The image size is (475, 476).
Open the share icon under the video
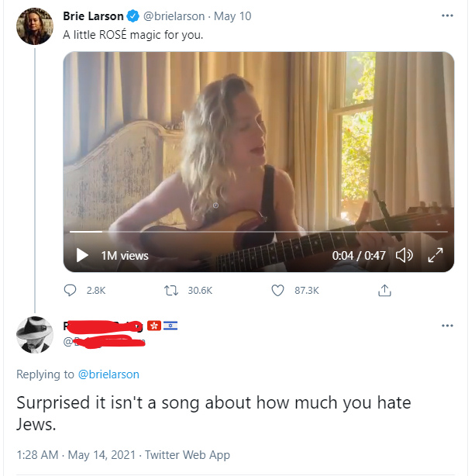384,290
